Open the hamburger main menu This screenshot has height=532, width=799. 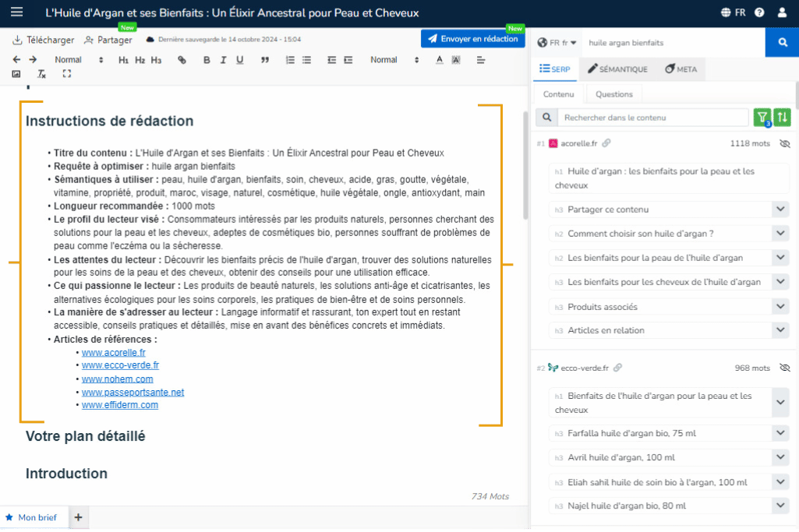pyautogui.click(x=17, y=12)
